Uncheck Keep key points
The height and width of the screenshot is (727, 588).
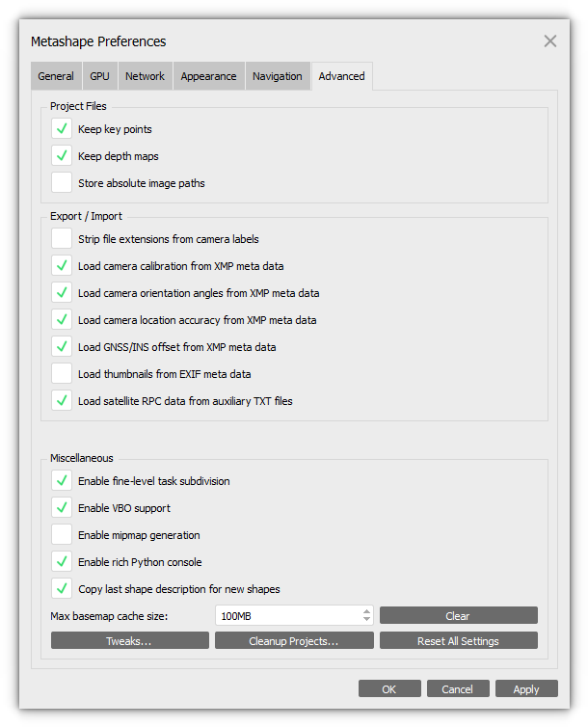pyautogui.click(x=62, y=129)
